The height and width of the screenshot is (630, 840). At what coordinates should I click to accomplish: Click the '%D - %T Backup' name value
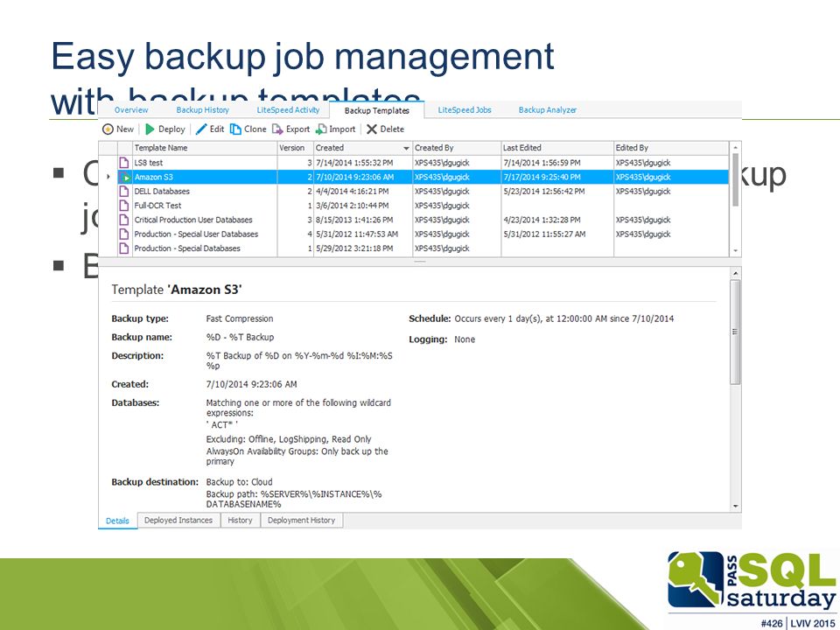click(x=240, y=338)
